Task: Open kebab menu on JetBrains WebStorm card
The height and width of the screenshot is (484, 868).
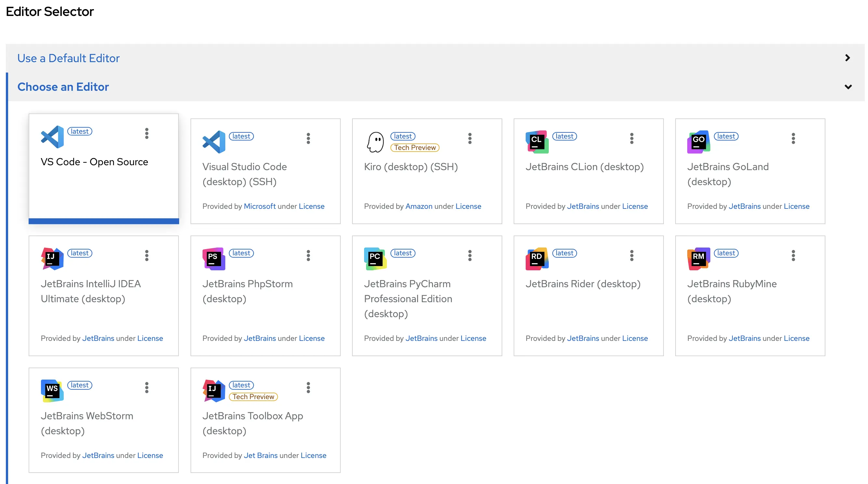Action: [x=147, y=388]
